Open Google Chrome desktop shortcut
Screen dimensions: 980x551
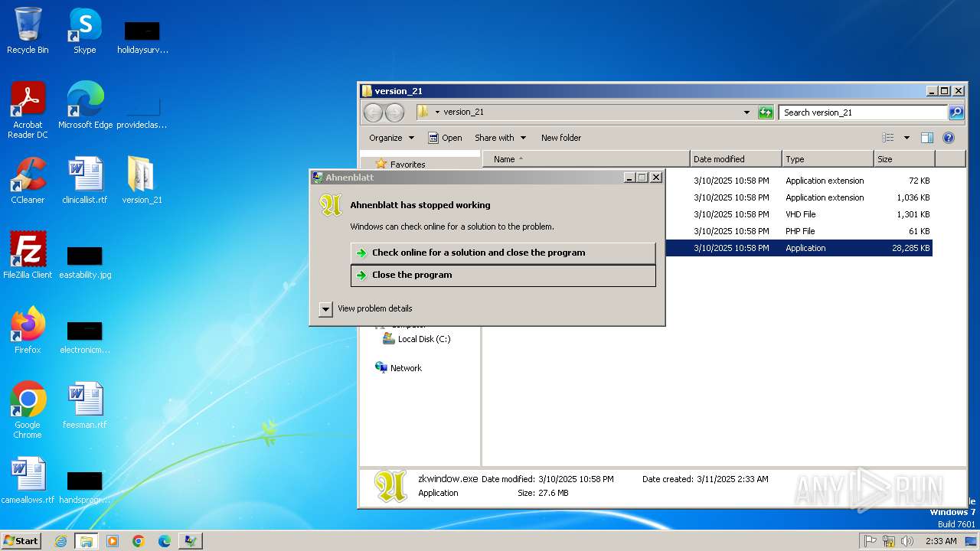pyautogui.click(x=28, y=410)
